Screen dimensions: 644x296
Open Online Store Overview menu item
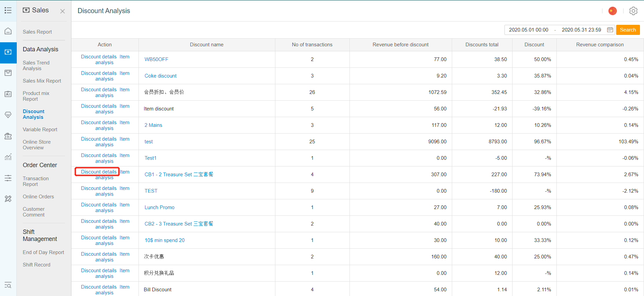pyautogui.click(x=37, y=145)
